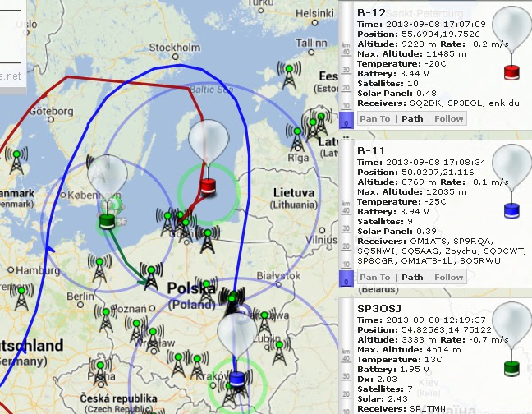
Task: Click the green SP3OSJ payload marker on the map
Action: [x=108, y=222]
